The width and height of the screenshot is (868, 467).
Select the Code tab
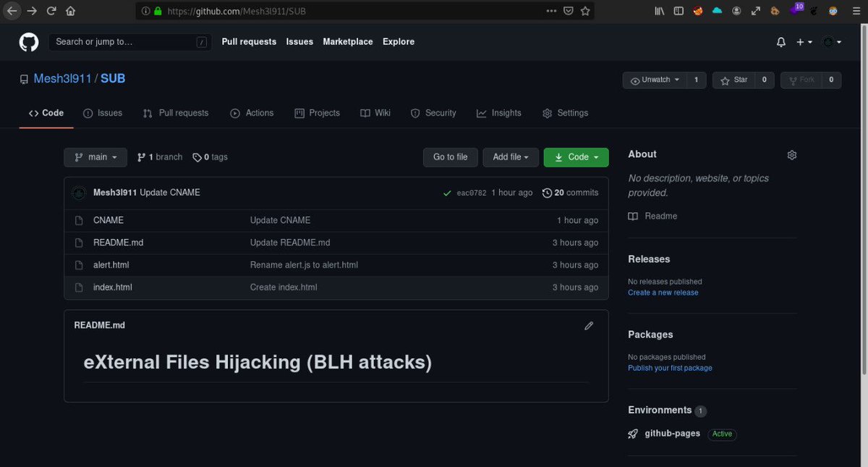[46, 113]
